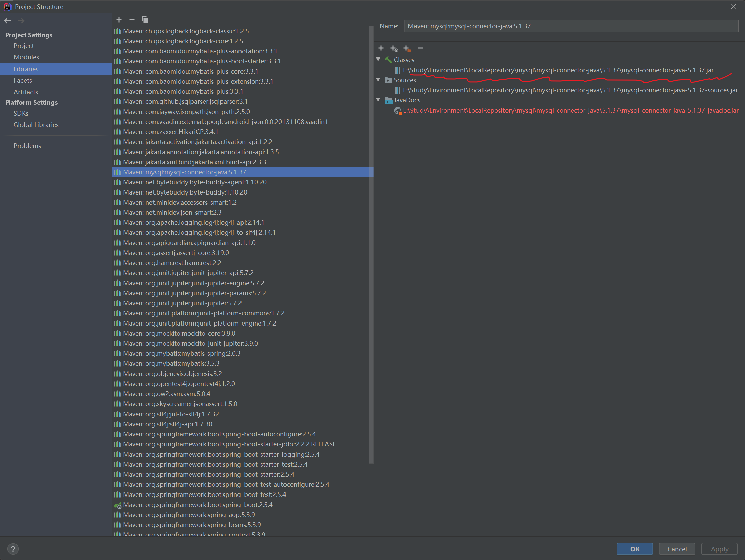The image size is (745, 560).
Task: Open Global Libraries settings
Action: pos(36,125)
